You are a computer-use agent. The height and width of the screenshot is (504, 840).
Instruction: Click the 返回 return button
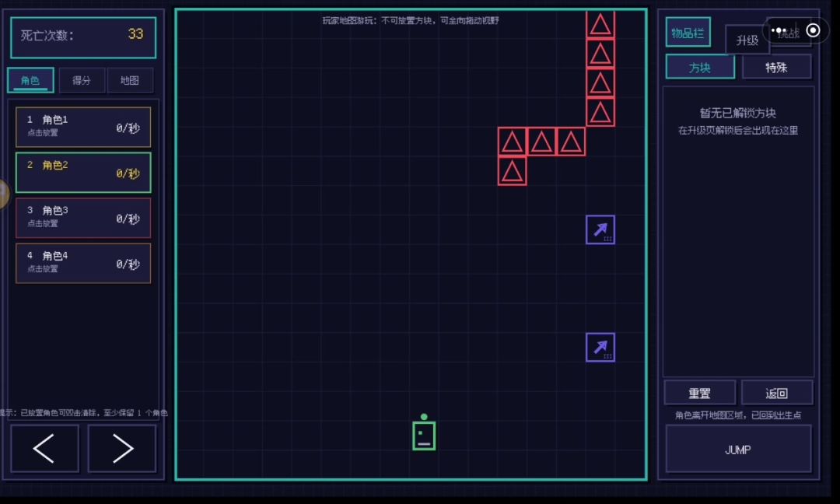tap(776, 393)
